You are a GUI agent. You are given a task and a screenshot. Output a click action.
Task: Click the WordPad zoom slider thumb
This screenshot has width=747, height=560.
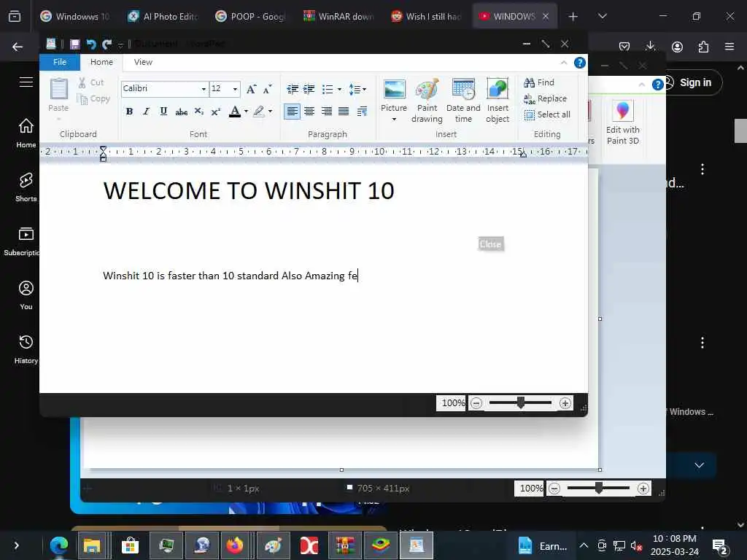(x=521, y=402)
